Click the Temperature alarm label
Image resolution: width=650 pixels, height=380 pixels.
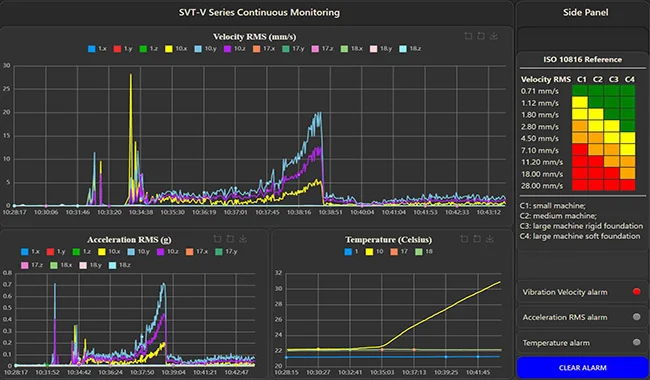click(x=555, y=343)
